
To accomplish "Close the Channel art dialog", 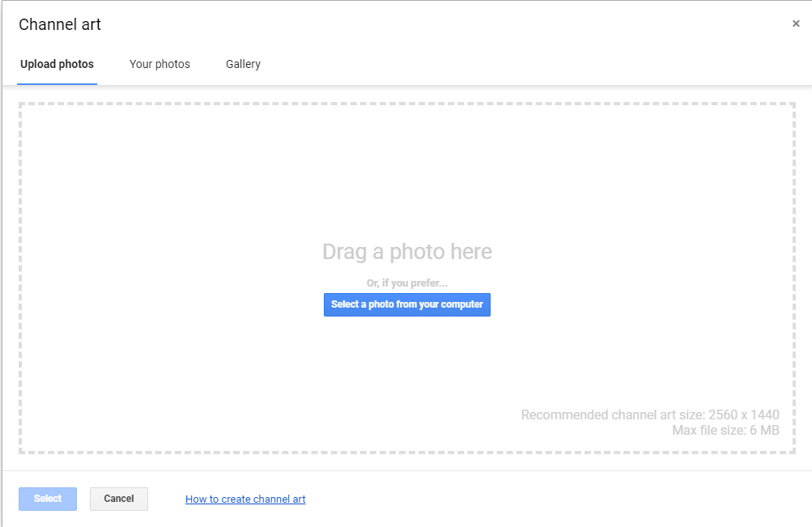I will point(796,24).
